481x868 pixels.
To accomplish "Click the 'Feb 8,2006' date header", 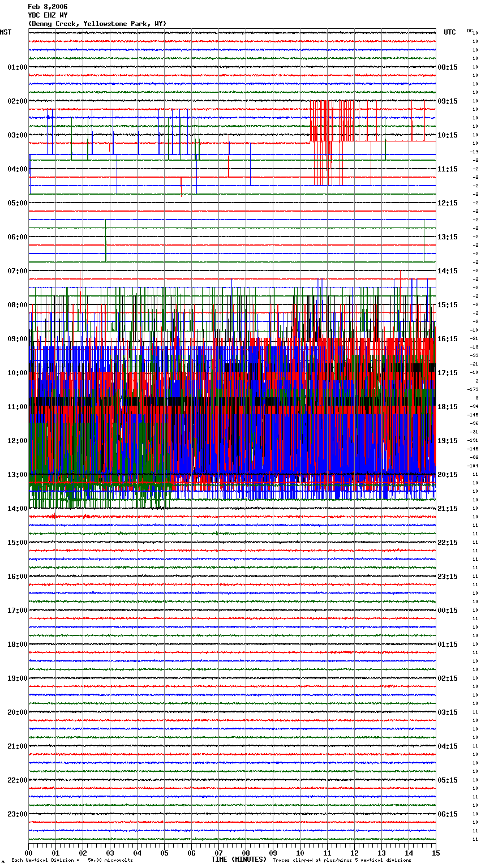I will pyautogui.click(x=48, y=7).
